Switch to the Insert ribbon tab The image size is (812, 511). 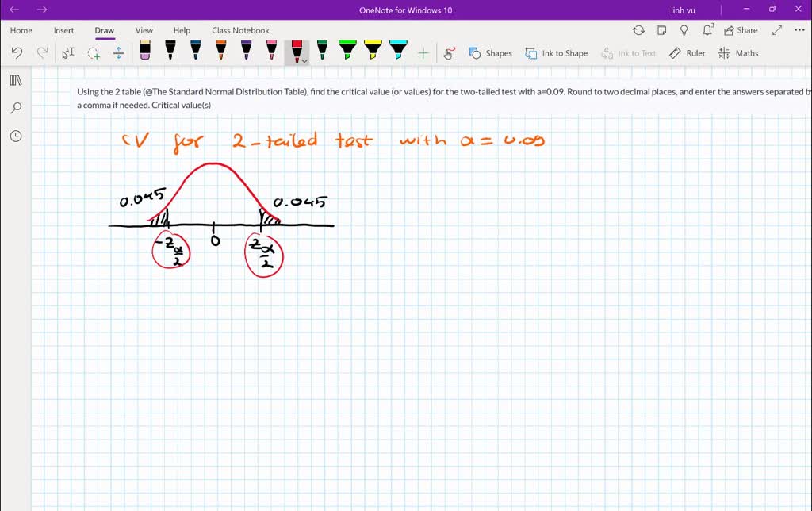point(63,30)
